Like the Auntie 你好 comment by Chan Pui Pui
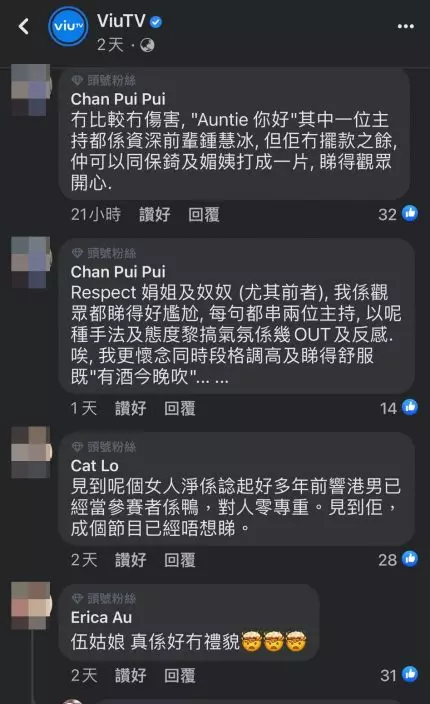 tap(154, 215)
